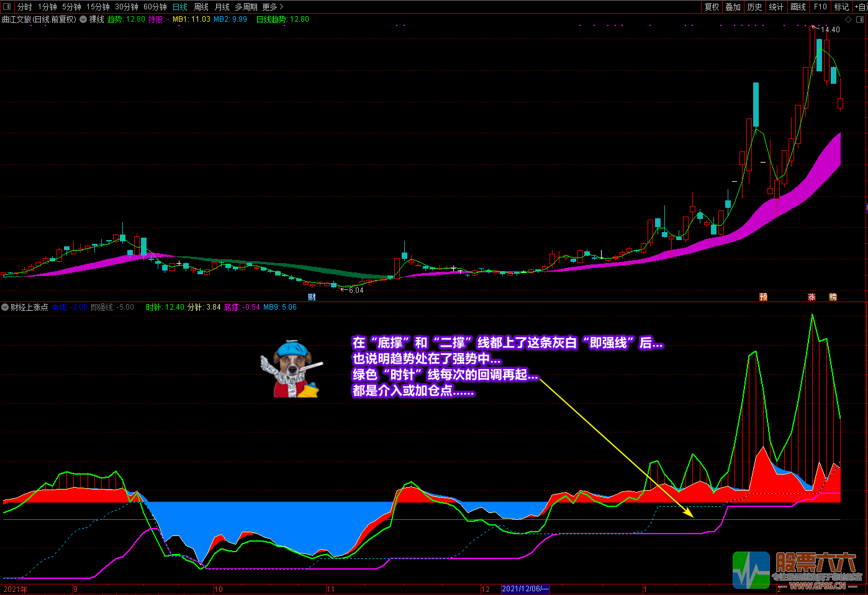Viewport: 868px width, 595px height.
Task: Click the 6.04 low price label
Action: (x=356, y=290)
